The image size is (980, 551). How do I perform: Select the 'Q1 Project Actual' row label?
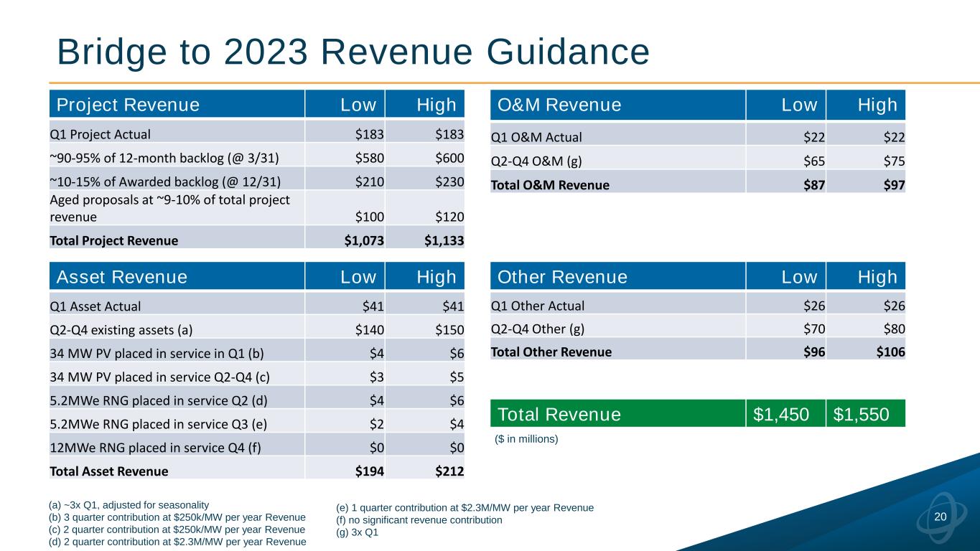100,133
